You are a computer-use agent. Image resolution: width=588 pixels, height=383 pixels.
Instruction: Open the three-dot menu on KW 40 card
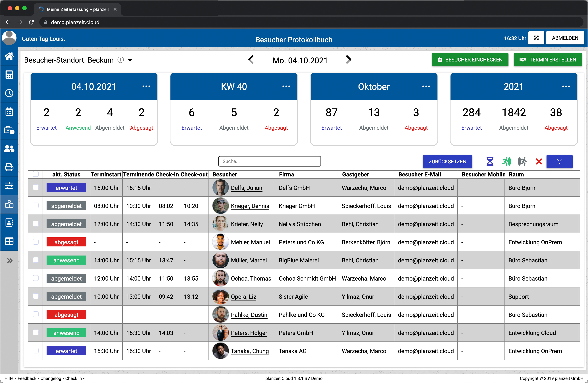tap(286, 87)
